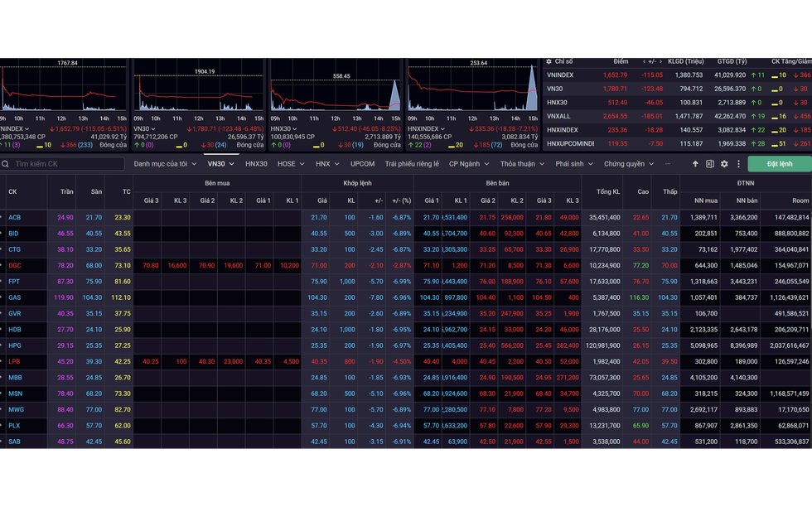The width and height of the screenshot is (812, 507).
Task: Click the arrow beside the ACB row
Action: coord(2,217)
